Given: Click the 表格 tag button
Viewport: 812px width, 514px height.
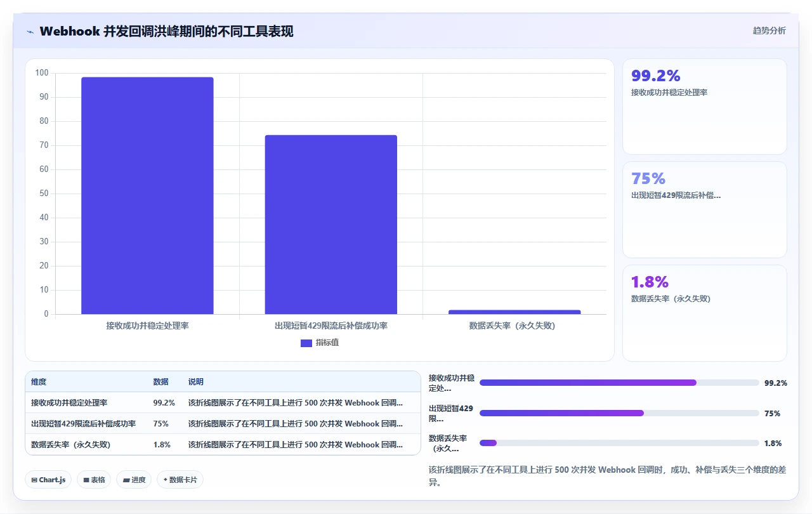Looking at the screenshot, I should pyautogui.click(x=94, y=480).
